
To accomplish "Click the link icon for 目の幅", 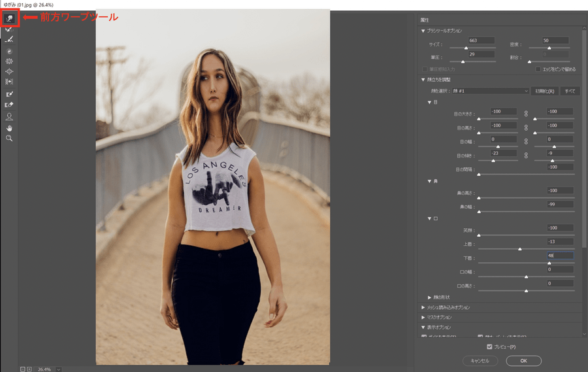I will [x=526, y=141].
